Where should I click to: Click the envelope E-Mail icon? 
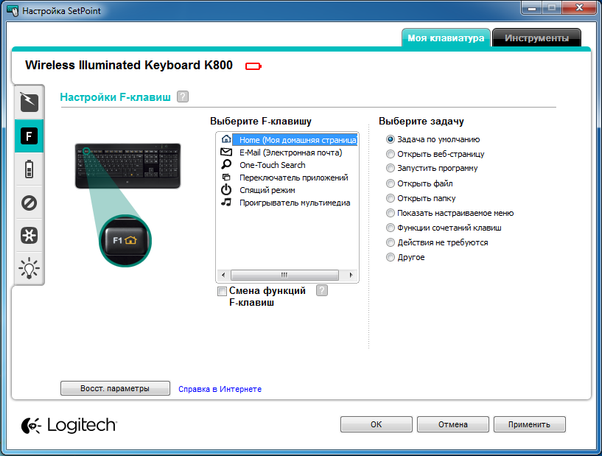226,152
